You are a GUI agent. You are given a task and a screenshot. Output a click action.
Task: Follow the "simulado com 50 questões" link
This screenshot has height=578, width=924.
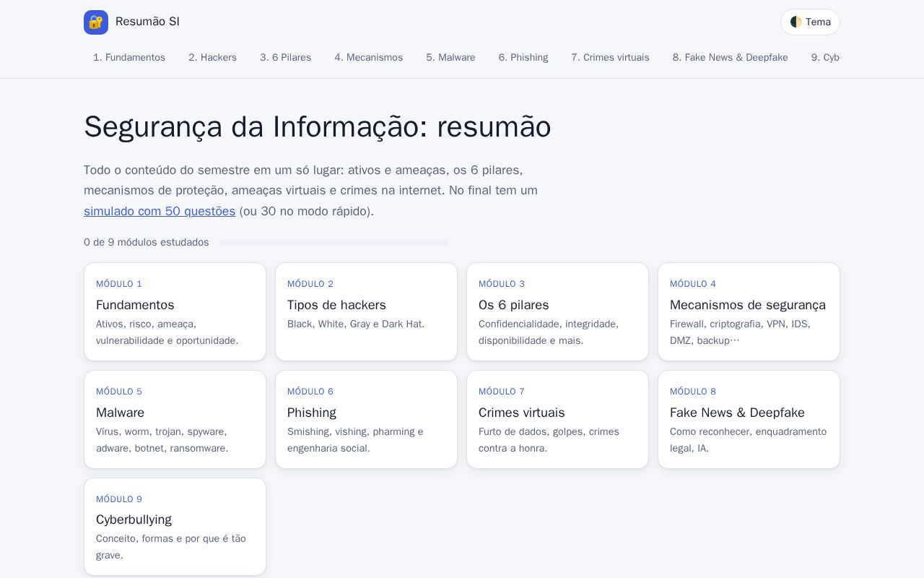[x=160, y=211]
